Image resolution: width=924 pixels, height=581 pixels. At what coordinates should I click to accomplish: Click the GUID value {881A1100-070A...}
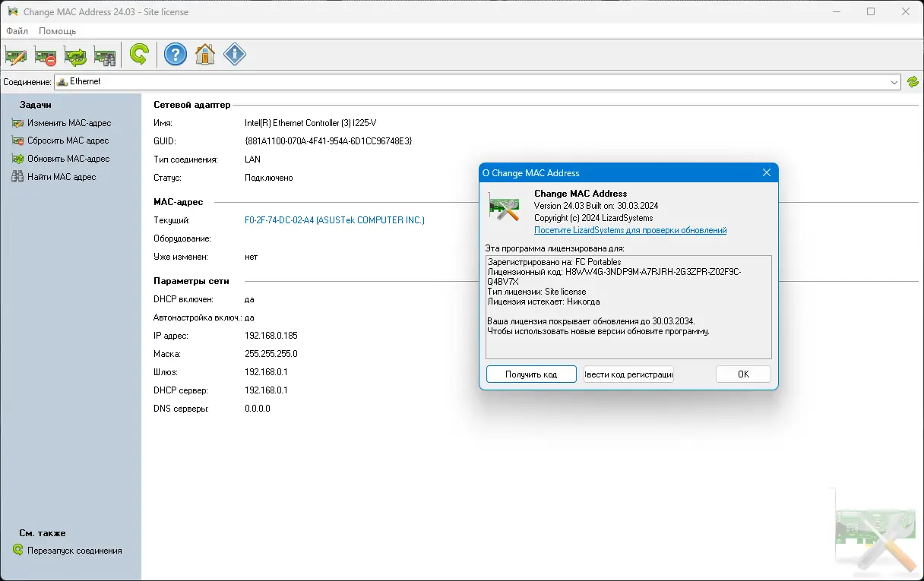coord(328,141)
